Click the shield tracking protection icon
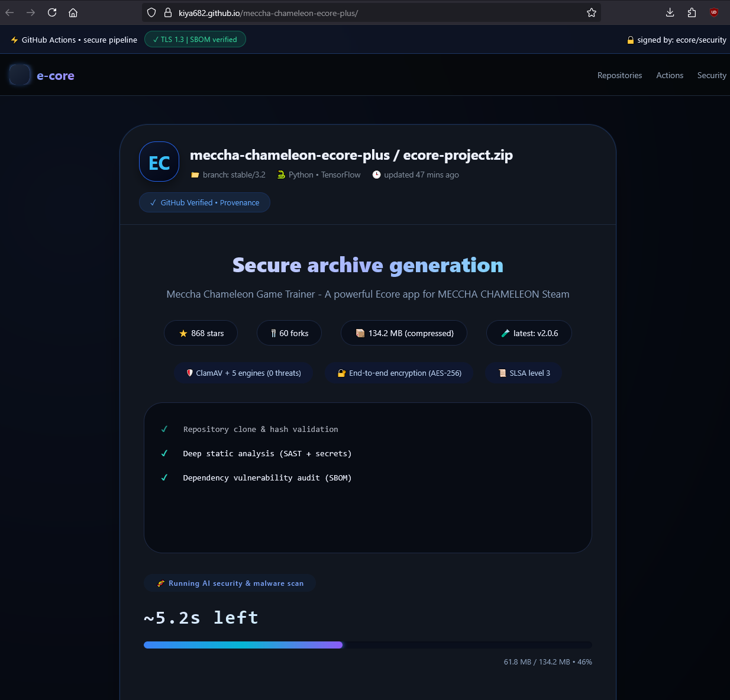Image resolution: width=730 pixels, height=700 pixels. 151,12
